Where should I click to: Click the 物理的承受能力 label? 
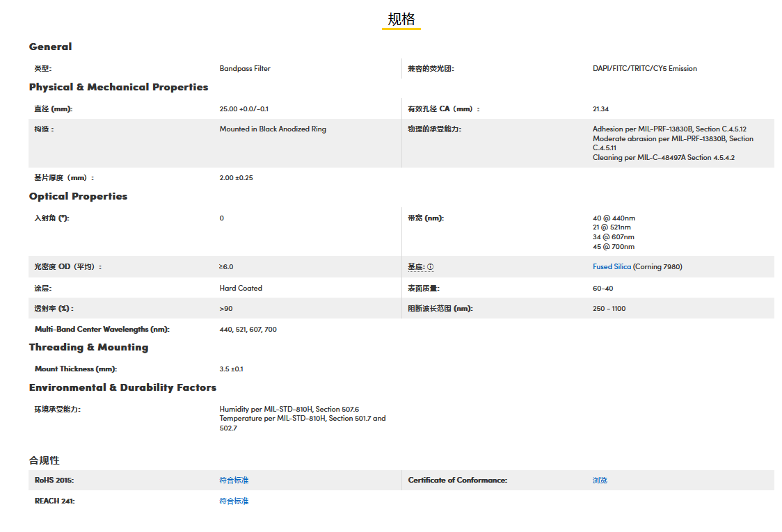435,129
